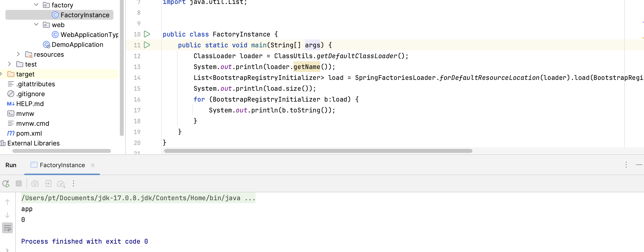
Task: Click the scroll up arrow in console
Action: click(x=7, y=202)
